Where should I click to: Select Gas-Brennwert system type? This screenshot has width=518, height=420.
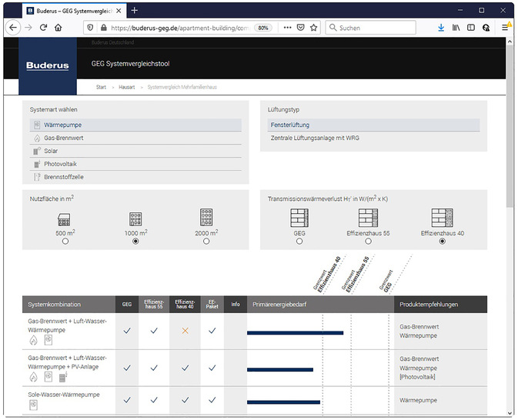(64, 138)
